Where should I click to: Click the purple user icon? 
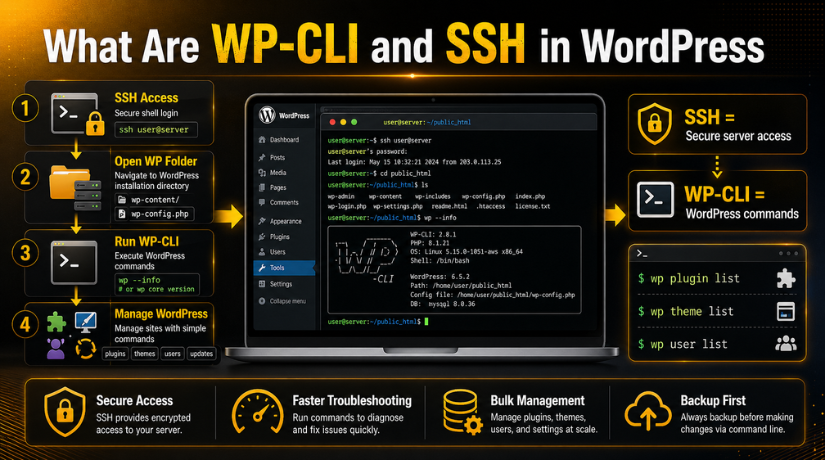[55, 348]
